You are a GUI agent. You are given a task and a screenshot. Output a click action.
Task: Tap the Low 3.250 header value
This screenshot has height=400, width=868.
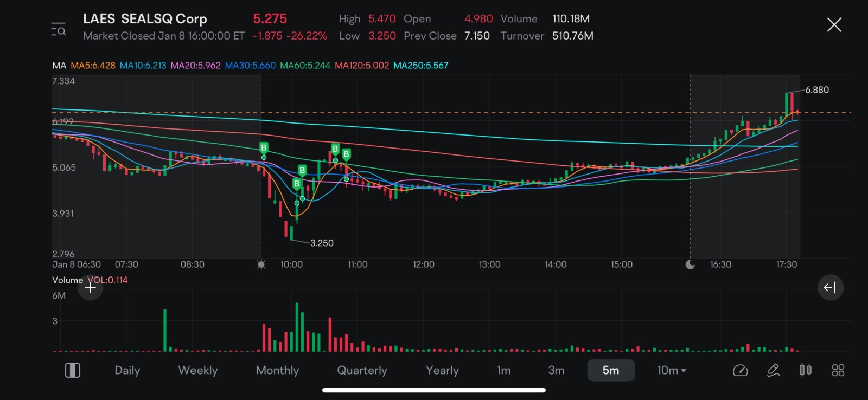coord(382,36)
